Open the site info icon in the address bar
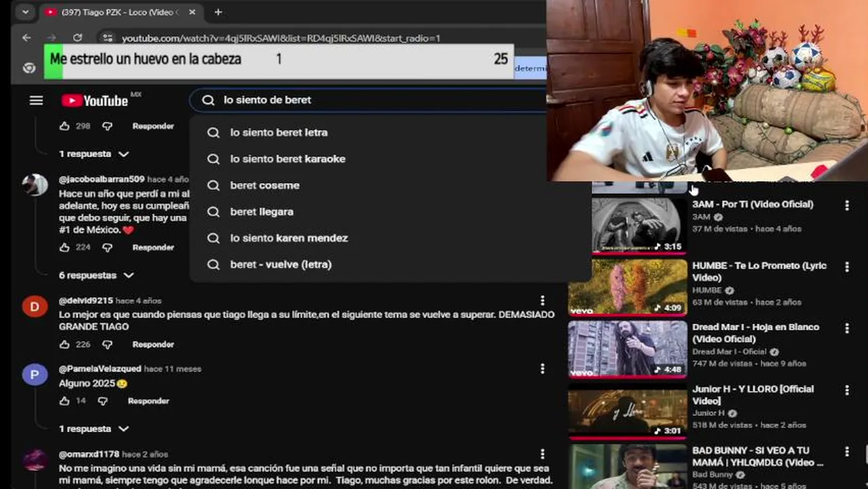This screenshot has height=489, width=868. pyautogui.click(x=107, y=37)
